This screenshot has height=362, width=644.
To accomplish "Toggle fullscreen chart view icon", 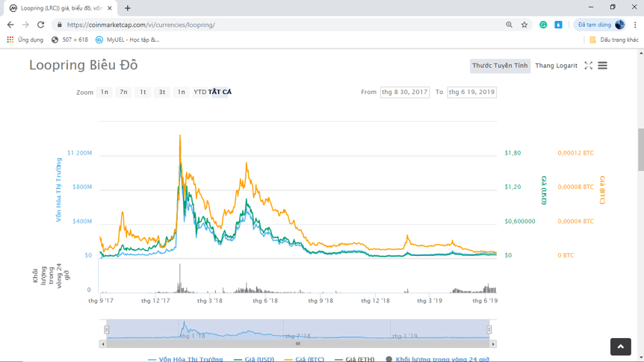I will click(x=589, y=66).
